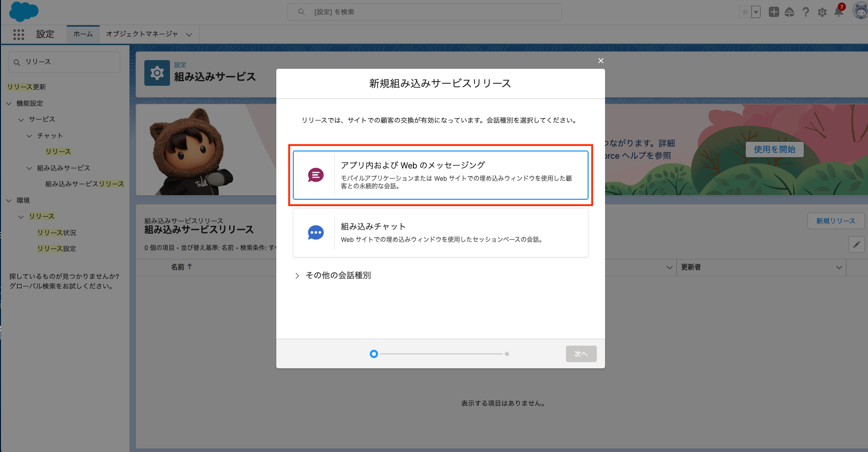
Task: Collapse the 組み込みサービス tree node
Action: point(29,168)
